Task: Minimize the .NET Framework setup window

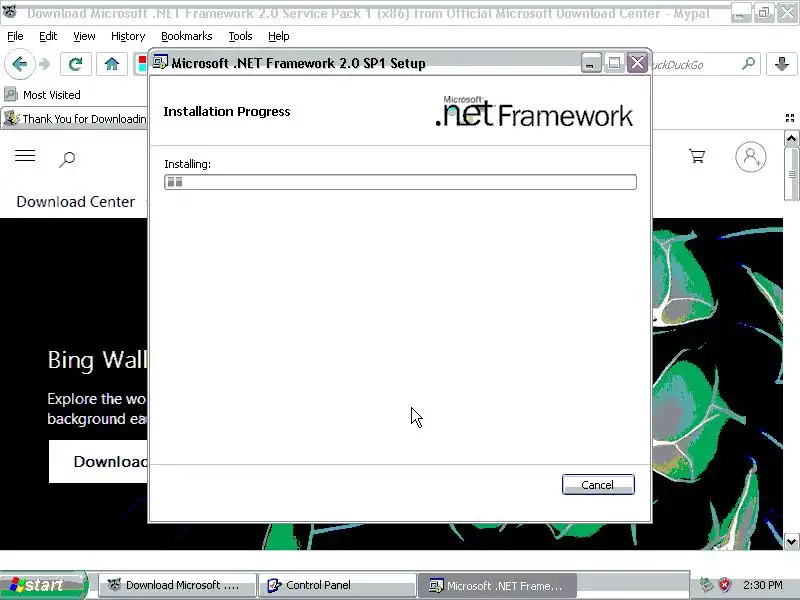Action: [x=591, y=63]
